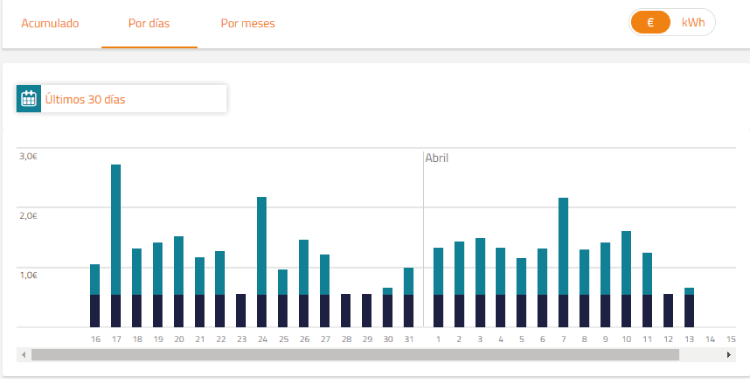This screenshot has height=380, width=750.
Task: Click the tallest bar for day 17
Action: [116, 246]
